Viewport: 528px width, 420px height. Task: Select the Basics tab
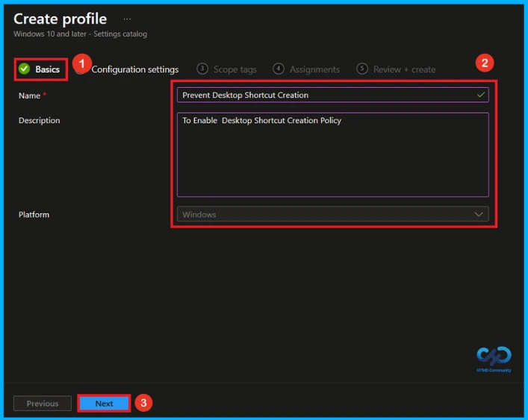point(41,69)
